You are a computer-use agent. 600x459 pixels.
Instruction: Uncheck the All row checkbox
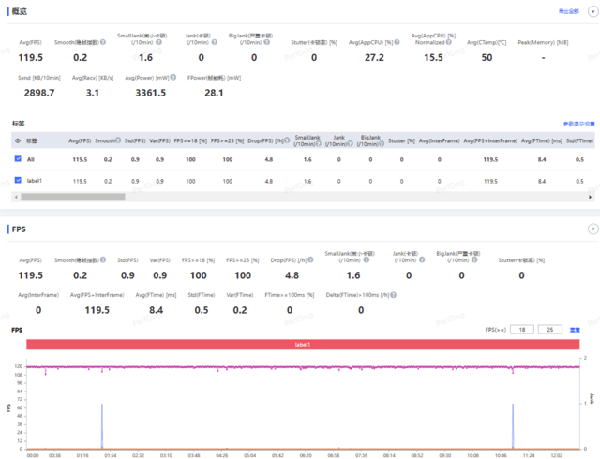[x=18, y=159]
